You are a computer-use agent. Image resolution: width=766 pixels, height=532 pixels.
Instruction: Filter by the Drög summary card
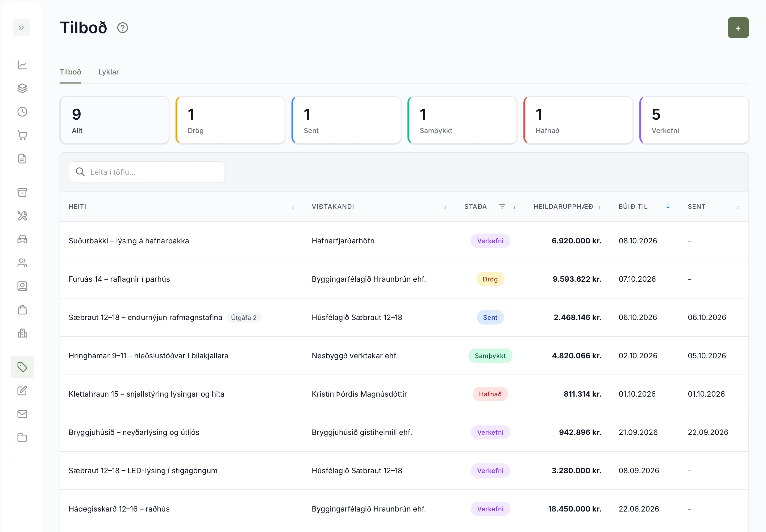(230, 120)
